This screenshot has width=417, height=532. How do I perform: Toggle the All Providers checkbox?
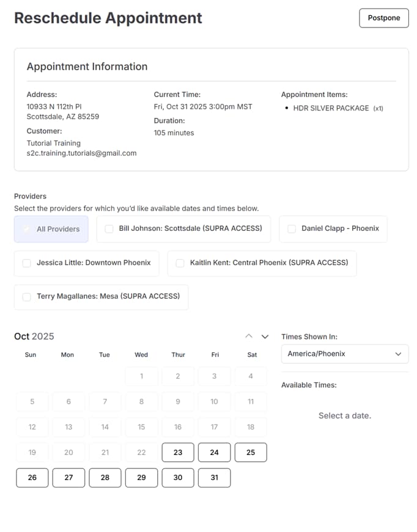click(x=26, y=229)
